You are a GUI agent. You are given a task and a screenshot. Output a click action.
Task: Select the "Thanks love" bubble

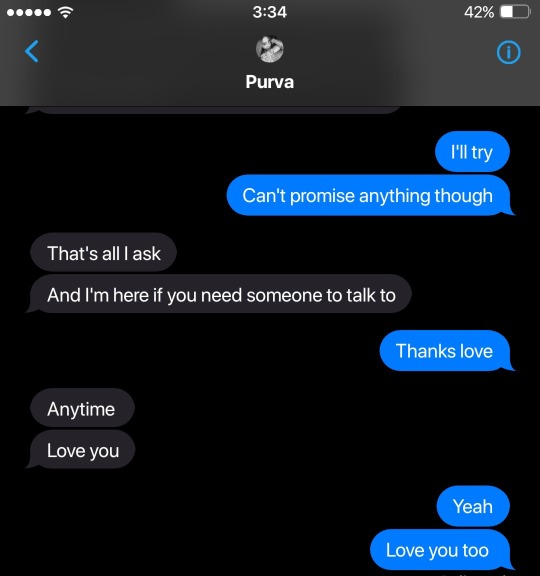(445, 351)
